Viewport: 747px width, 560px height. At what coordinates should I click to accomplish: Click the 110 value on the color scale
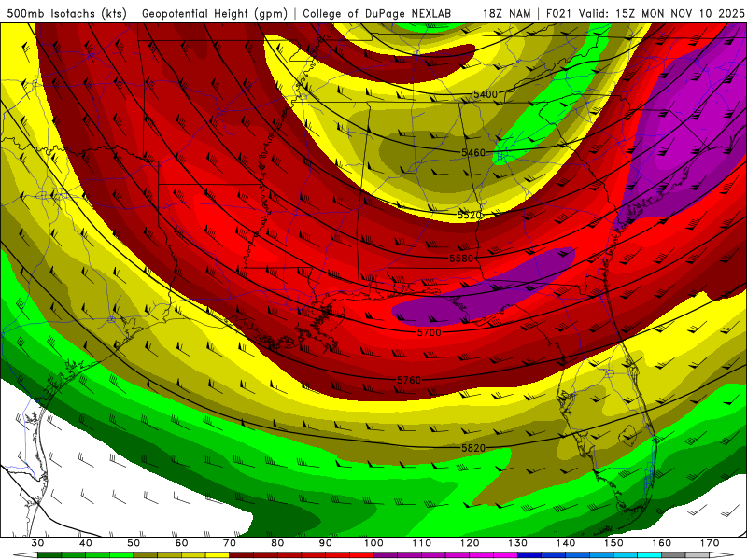[422, 543]
